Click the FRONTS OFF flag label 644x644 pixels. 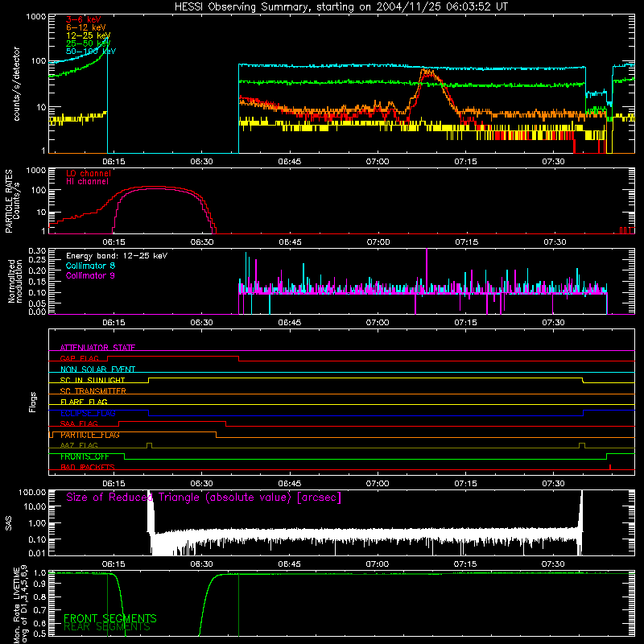[x=85, y=456]
